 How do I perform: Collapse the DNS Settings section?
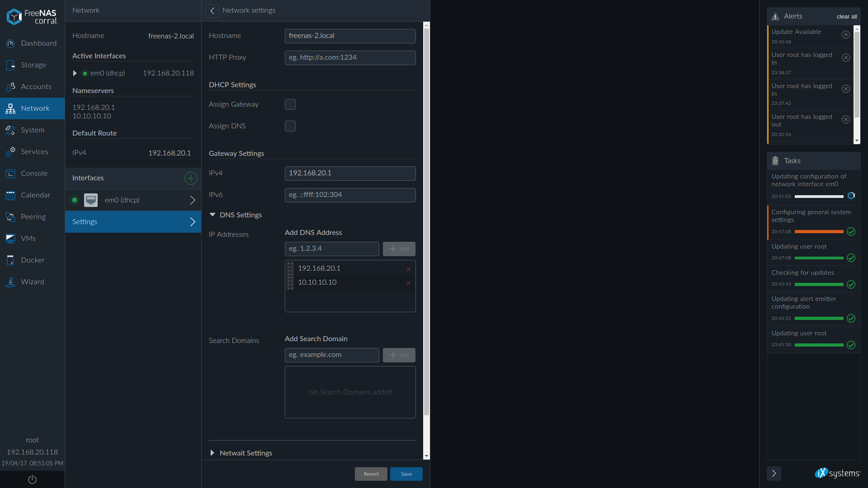coord(212,215)
